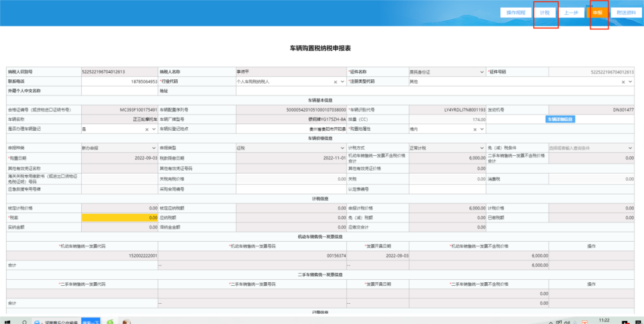Select the 合格证编号 value MC393F100175491

point(139,110)
